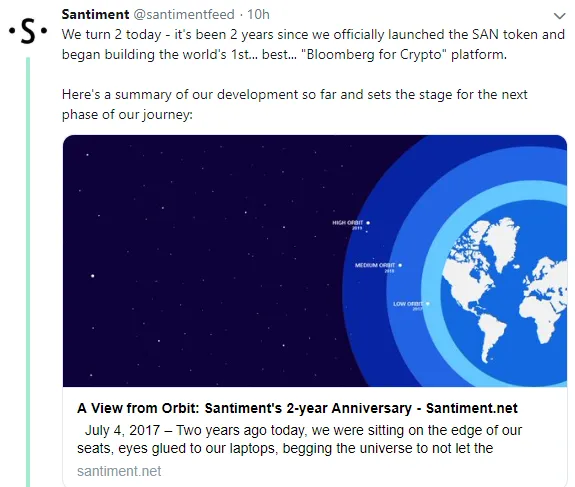Click the 'July 4, 2017' card description text

pyautogui.click(x=300, y=439)
